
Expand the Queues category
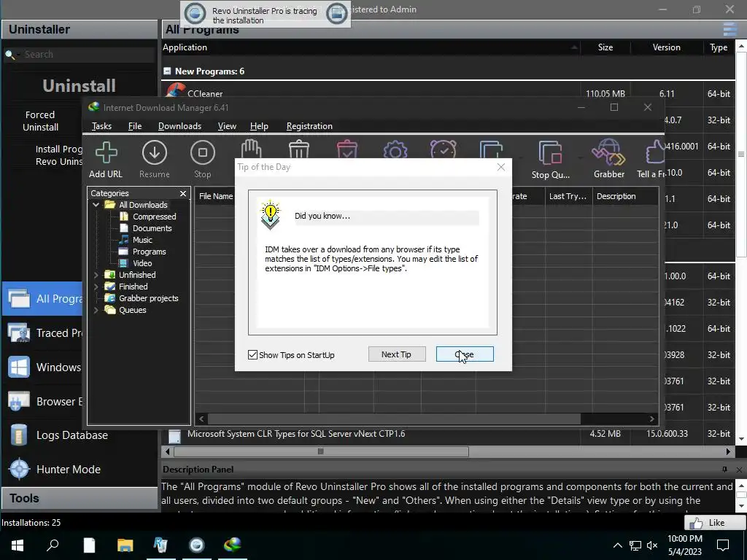(96, 310)
